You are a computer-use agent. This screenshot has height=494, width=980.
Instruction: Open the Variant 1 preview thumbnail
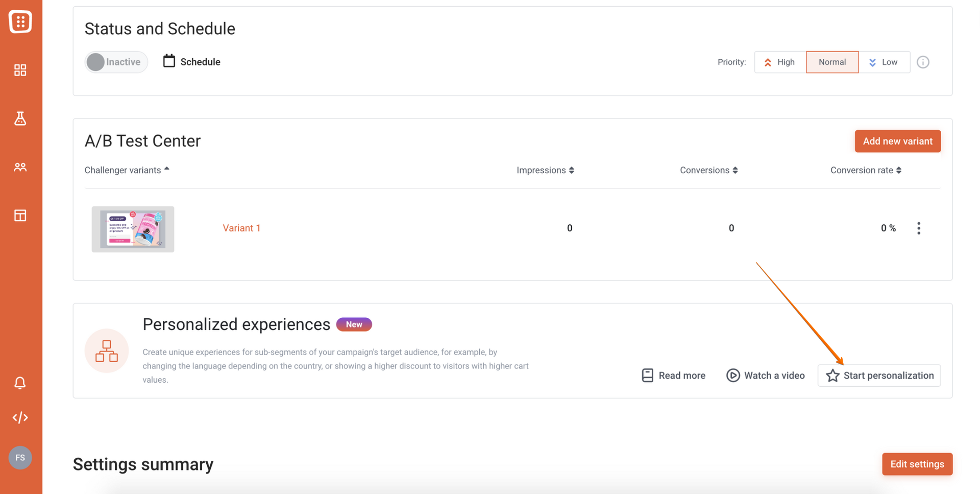[133, 229]
